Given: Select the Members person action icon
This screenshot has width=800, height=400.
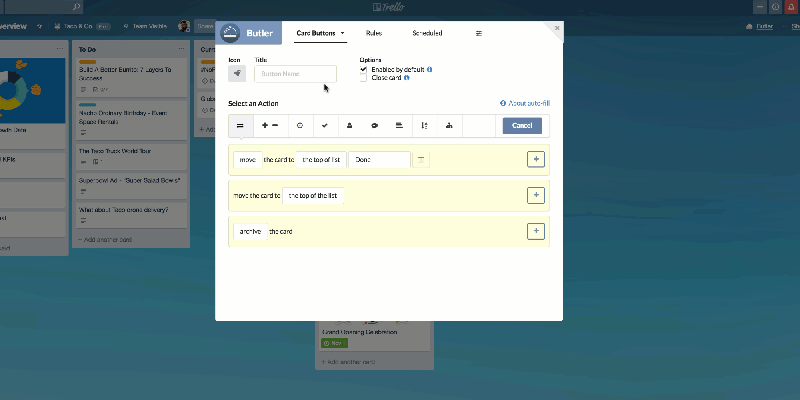Looking at the screenshot, I should click(349, 126).
